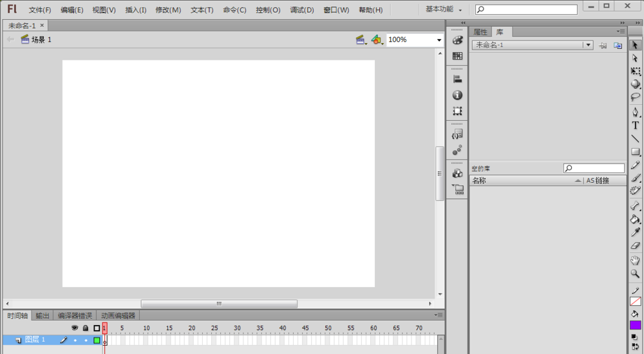The image size is (644, 354).
Task: Open the Align panel icon
Action: (x=457, y=79)
